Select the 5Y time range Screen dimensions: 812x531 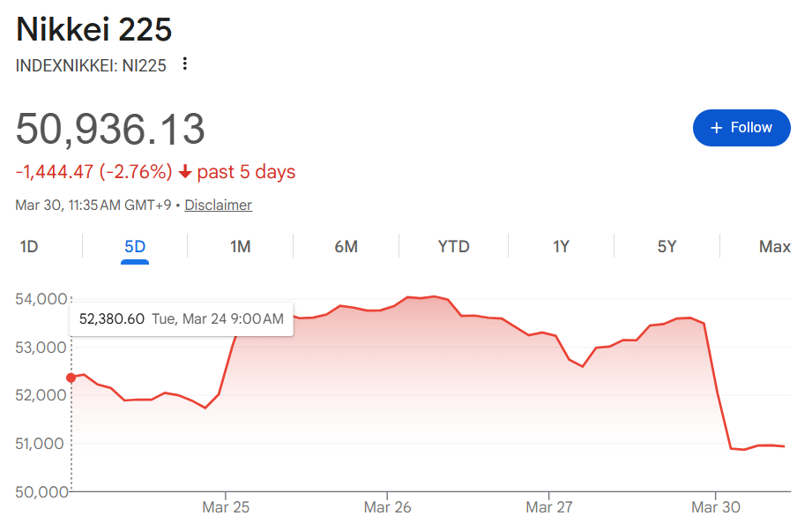[x=667, y=247]
